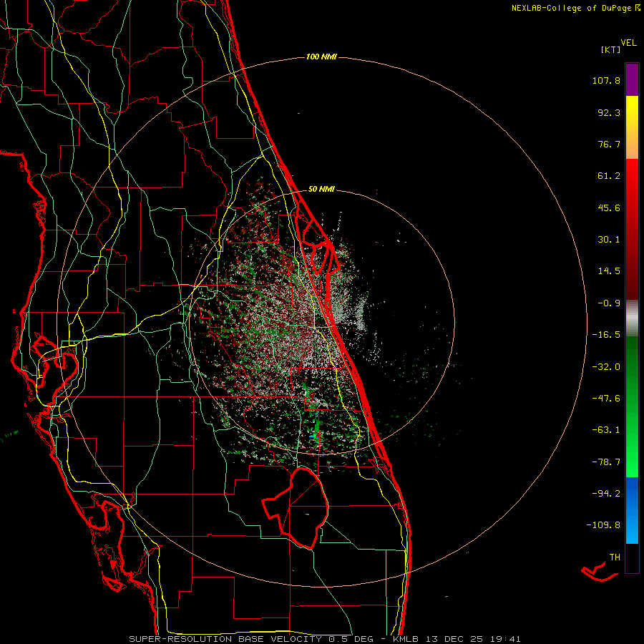Click the 14.5 velocity scale value

coord(609,271)
